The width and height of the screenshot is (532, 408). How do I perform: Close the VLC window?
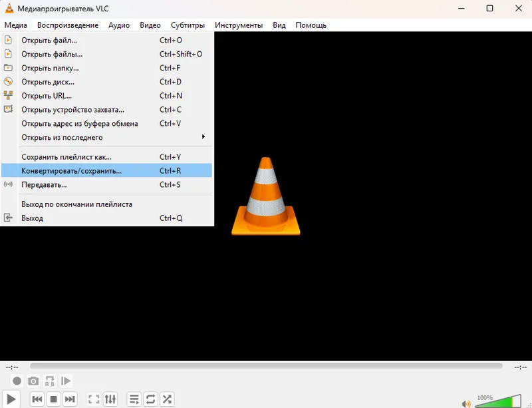pos(519,8)
